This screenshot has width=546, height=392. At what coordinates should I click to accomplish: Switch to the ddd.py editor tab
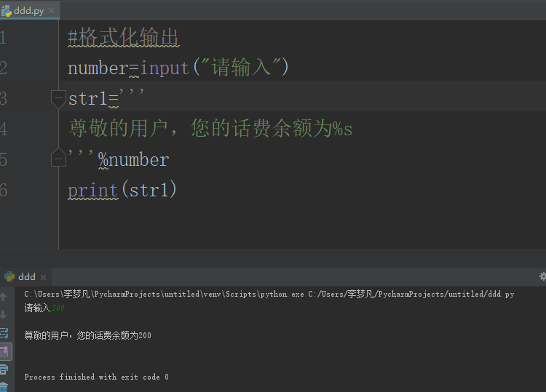pyautogui.click(x=29, y=11)
